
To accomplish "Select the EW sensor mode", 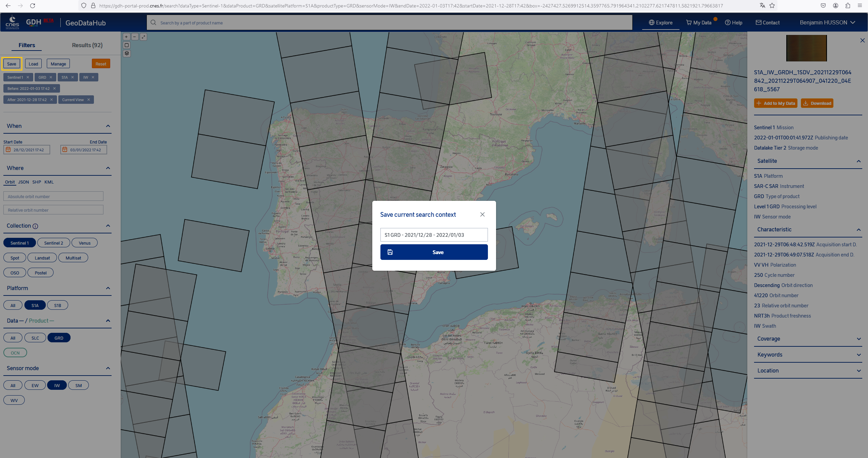I will click(x=35, y=385).
